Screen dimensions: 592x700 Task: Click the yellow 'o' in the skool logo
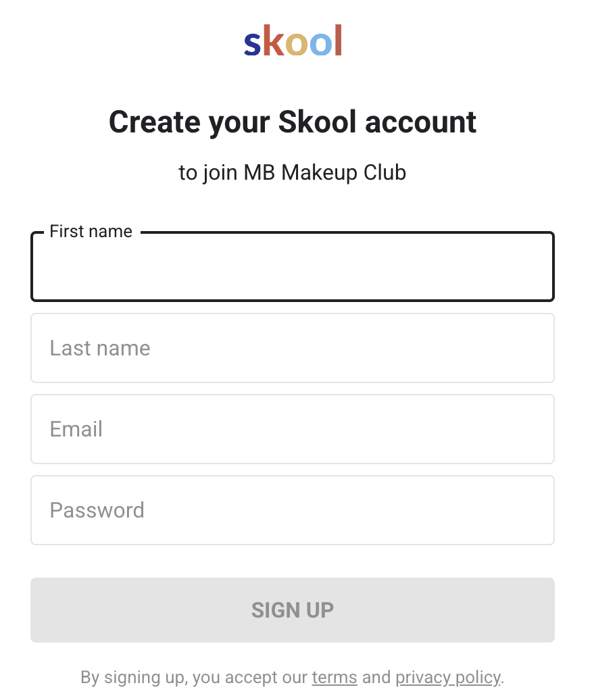(297, 44)
